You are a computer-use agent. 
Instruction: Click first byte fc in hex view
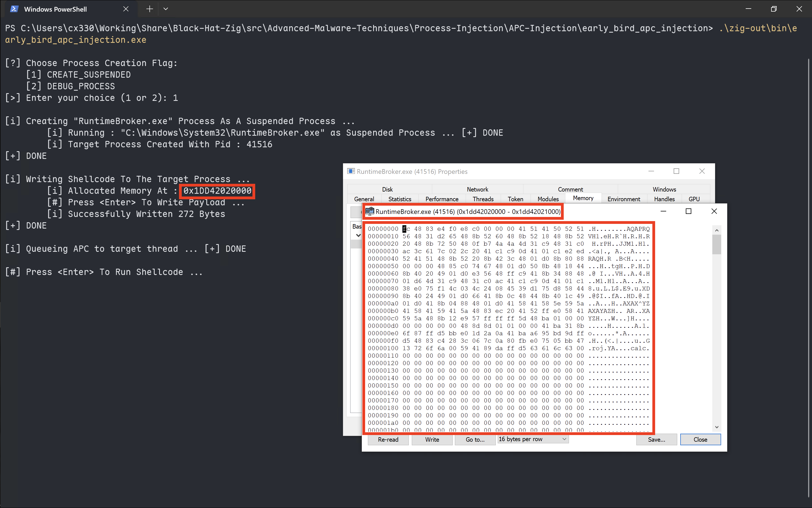point(406,229)
